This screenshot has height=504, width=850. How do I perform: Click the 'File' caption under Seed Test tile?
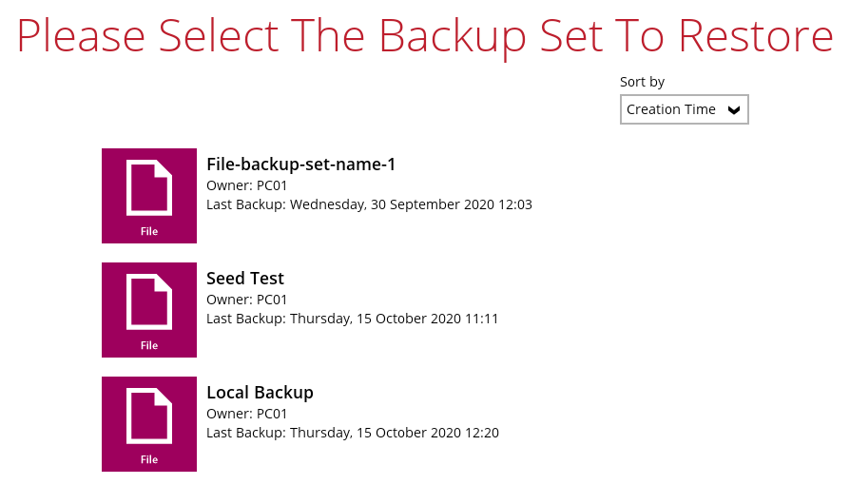pyautogui.click(x=149, y=345)
